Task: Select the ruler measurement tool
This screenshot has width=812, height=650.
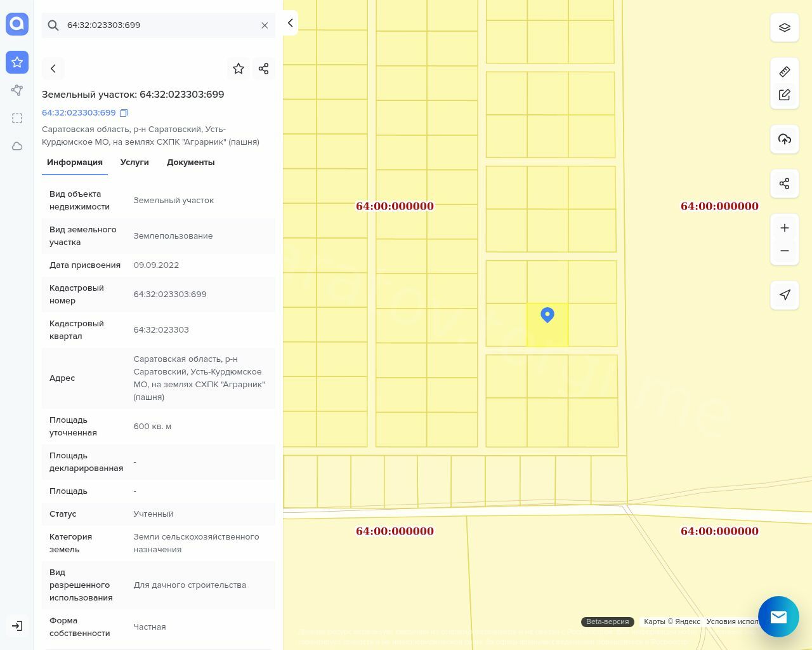Action: [784, 72]
